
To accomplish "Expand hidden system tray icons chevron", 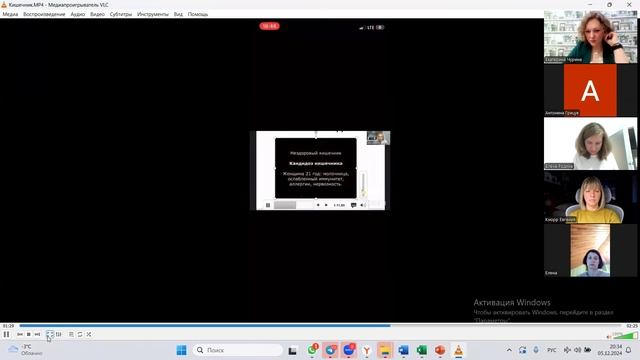I will [509, 350].
